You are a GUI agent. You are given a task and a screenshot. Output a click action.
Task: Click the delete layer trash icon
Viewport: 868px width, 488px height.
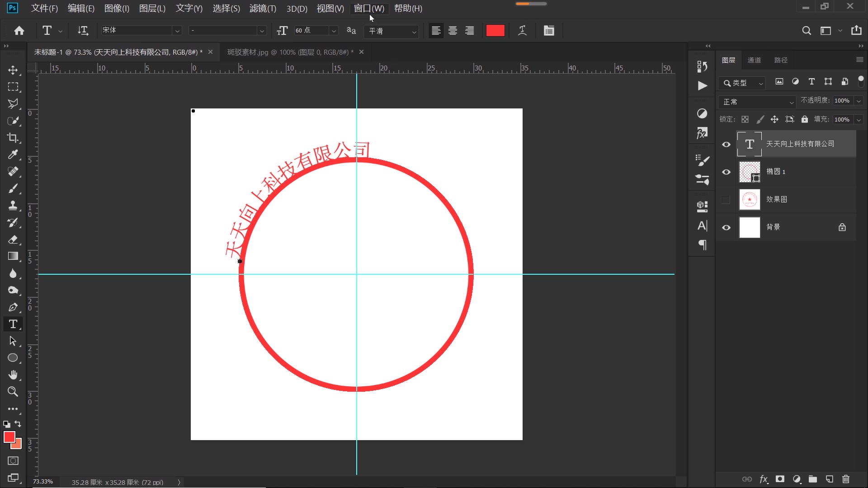tap(846, 479)
